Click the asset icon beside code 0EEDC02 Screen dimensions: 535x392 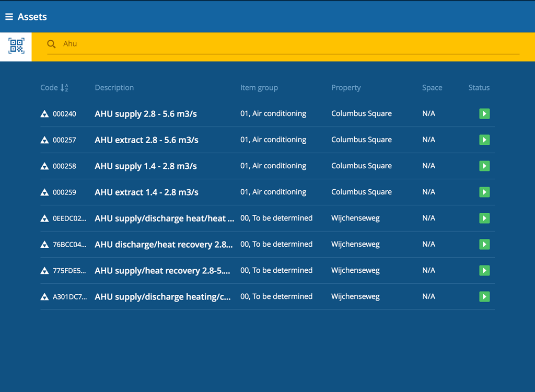tap(44, 218)
